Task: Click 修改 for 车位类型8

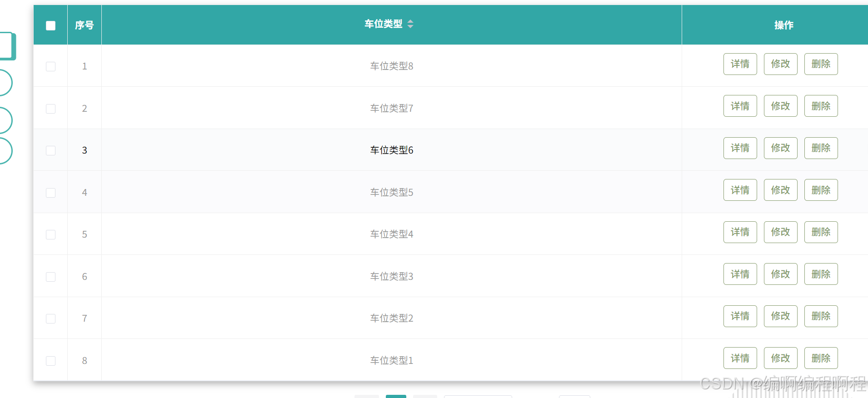Action: pos(780,64)
